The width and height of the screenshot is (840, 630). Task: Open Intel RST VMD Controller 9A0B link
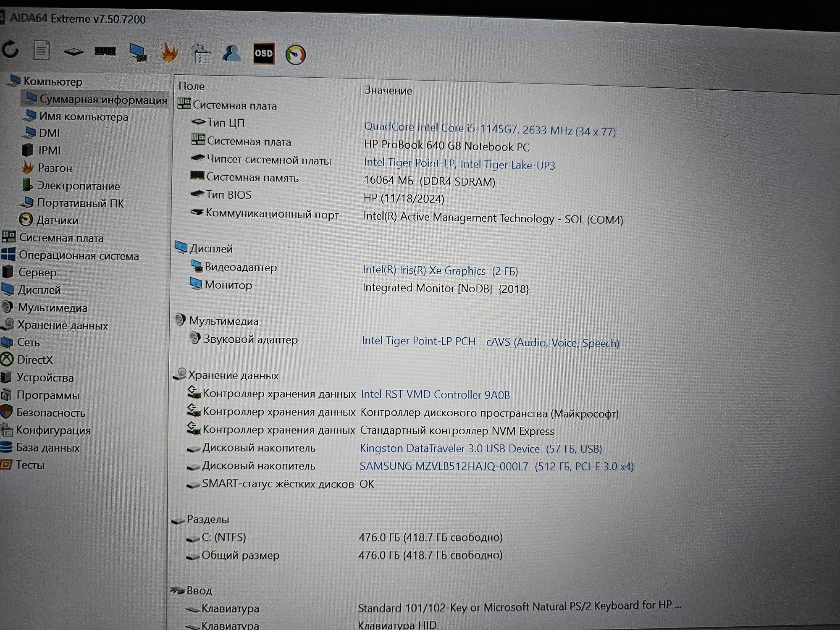pos(436,394)
